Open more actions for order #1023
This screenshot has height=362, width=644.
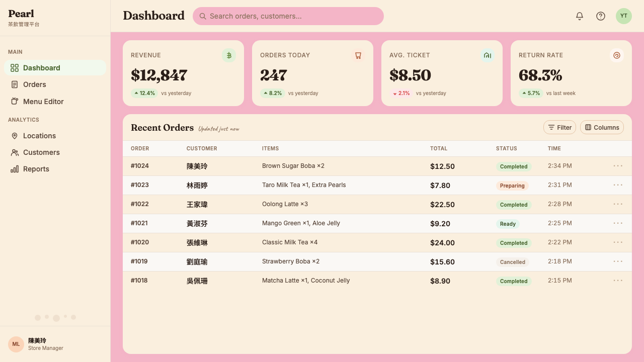[618, 185]
